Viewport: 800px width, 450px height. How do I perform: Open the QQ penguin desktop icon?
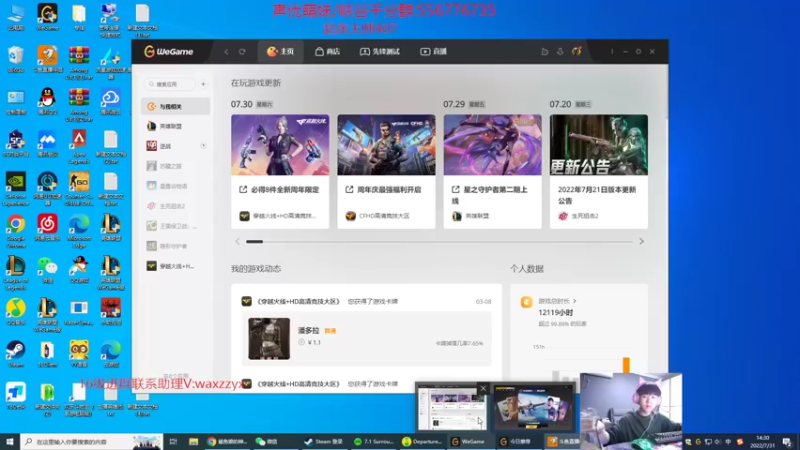pyautogui.click(x=47, y=101)
